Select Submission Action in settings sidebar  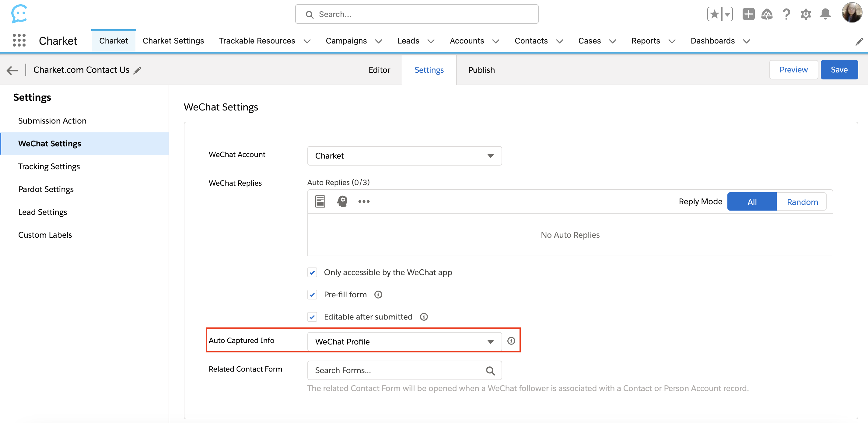pos(52,121)
